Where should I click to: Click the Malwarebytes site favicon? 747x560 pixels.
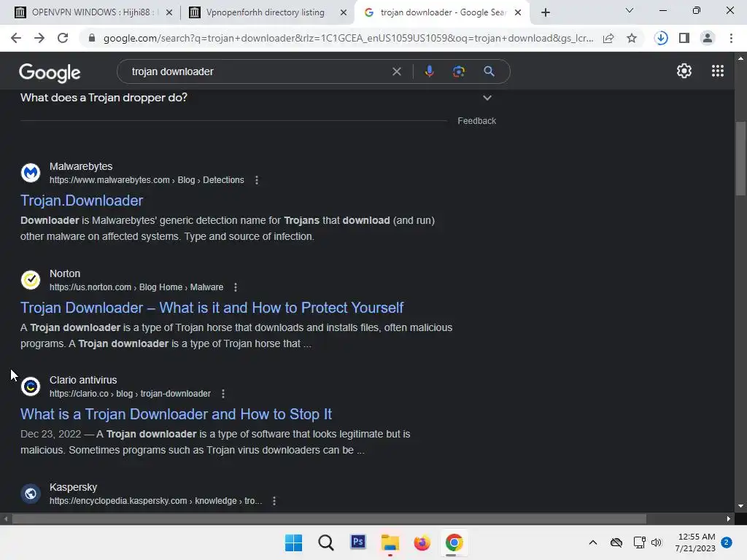point(31,173)
